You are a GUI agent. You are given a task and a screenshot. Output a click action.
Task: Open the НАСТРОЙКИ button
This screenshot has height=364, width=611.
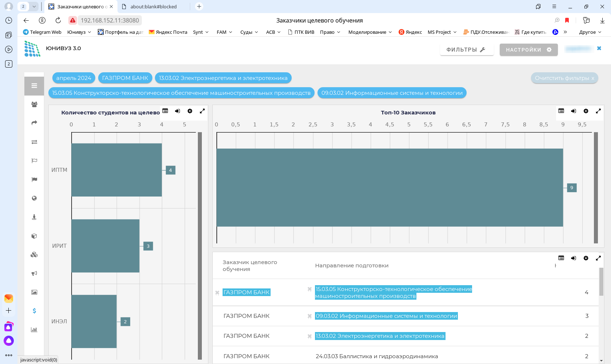529,50
